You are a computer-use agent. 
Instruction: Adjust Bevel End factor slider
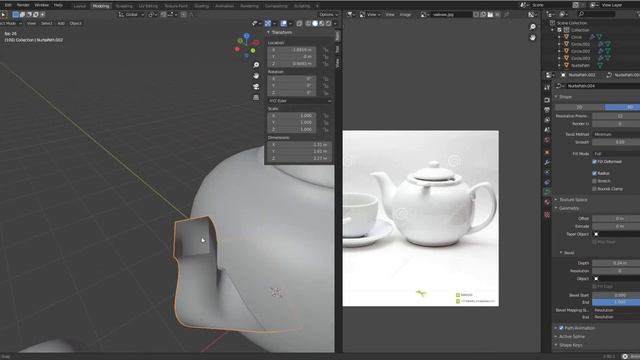point(616,302)
